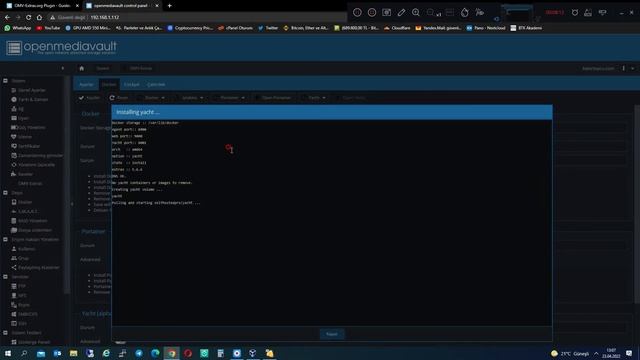Click the Kaydet checkmark button
The width and height of the screenshot is (640, 360).
click(89, 98)
